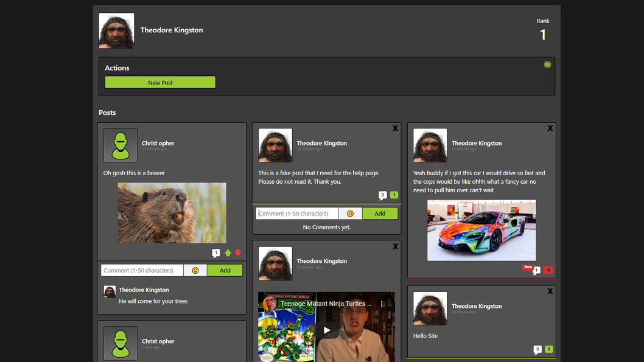Click comment bubble on the fake post

pyautogui.click(x=382, y=195)
